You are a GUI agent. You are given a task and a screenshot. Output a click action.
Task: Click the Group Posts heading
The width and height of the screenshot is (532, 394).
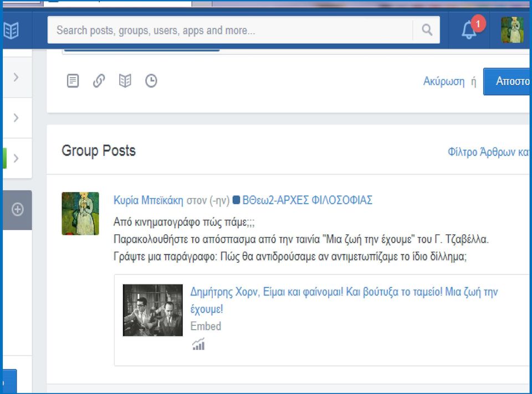coord(99,151)
